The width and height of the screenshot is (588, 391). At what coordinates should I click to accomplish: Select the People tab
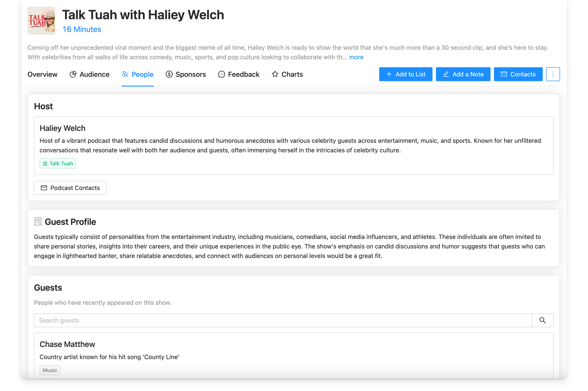(x=138, y=74)
